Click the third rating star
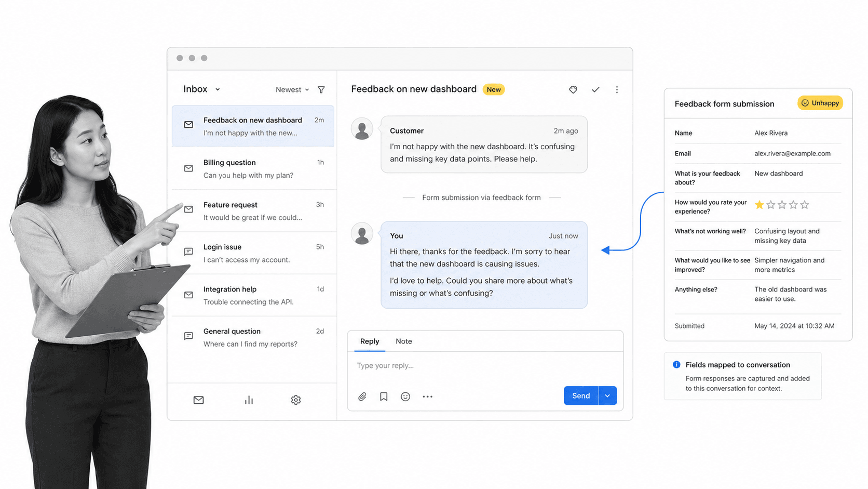 tap(782, 205)
